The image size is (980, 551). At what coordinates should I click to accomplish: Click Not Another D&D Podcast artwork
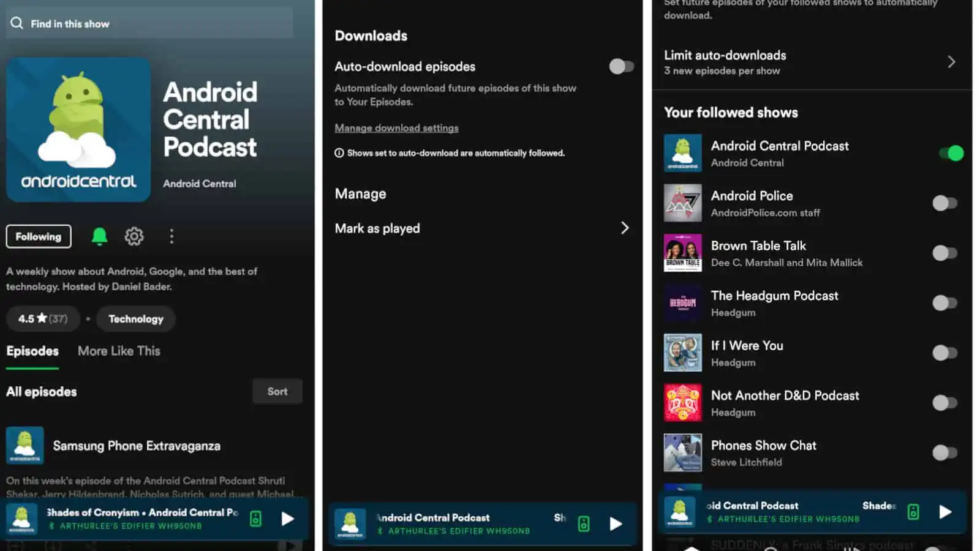click(x=683, y=403)
